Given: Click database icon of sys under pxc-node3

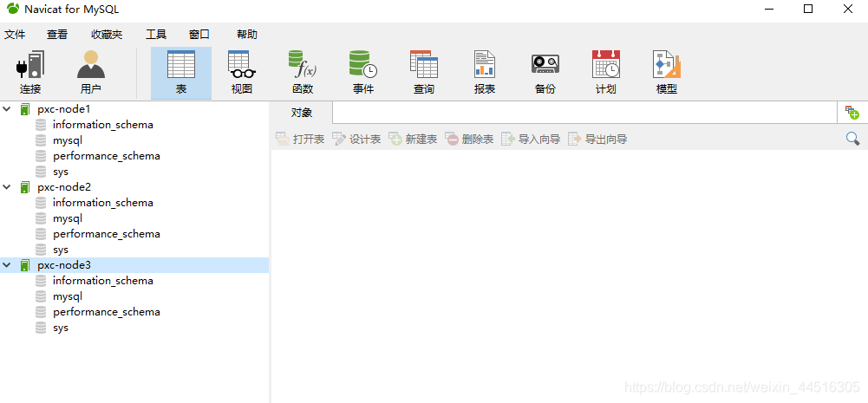Looking at the screenshot, I should pos(41,328).
